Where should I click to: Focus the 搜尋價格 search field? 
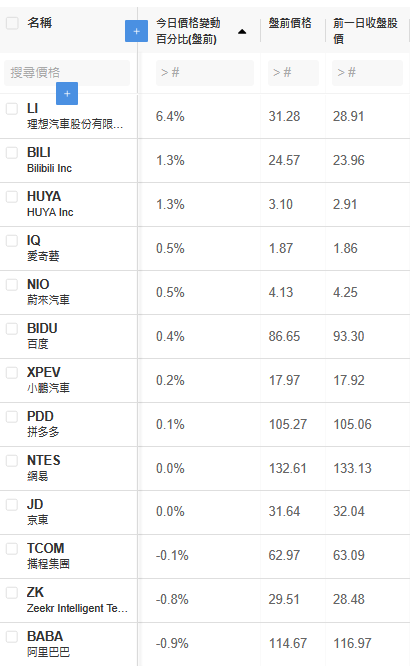pyautogui.click(x=67, y=73)
